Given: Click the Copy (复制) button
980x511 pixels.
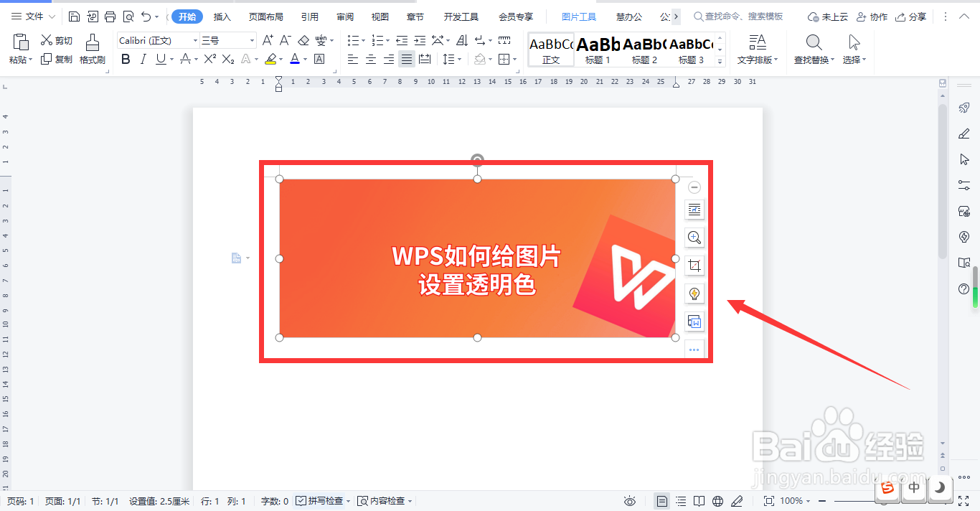Looking at the screenshot, I should (x=56, y=60).
